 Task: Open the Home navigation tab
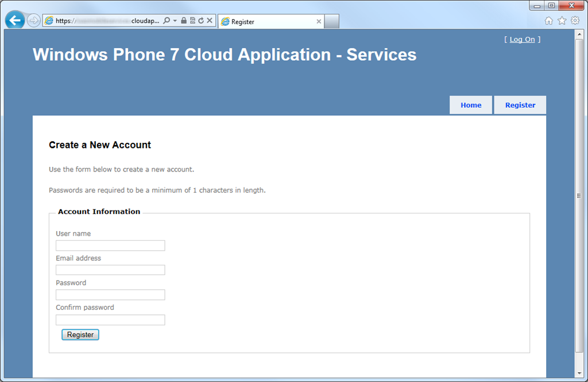471,105
